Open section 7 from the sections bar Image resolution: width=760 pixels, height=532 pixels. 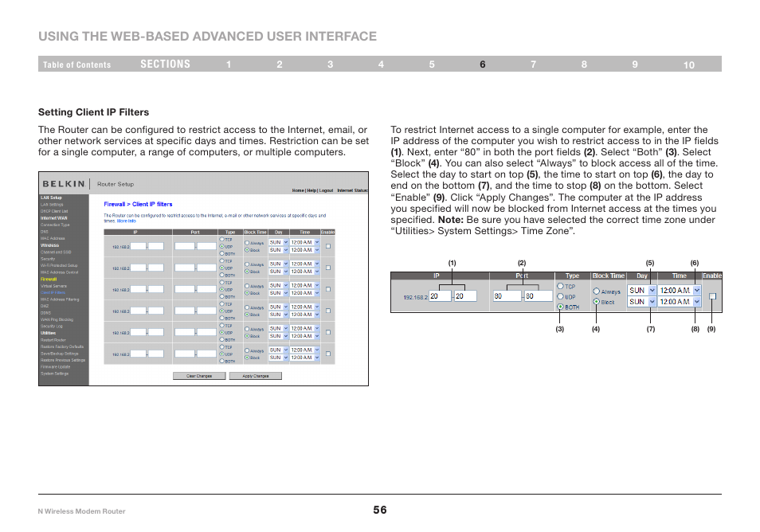[x=533, y=65]
